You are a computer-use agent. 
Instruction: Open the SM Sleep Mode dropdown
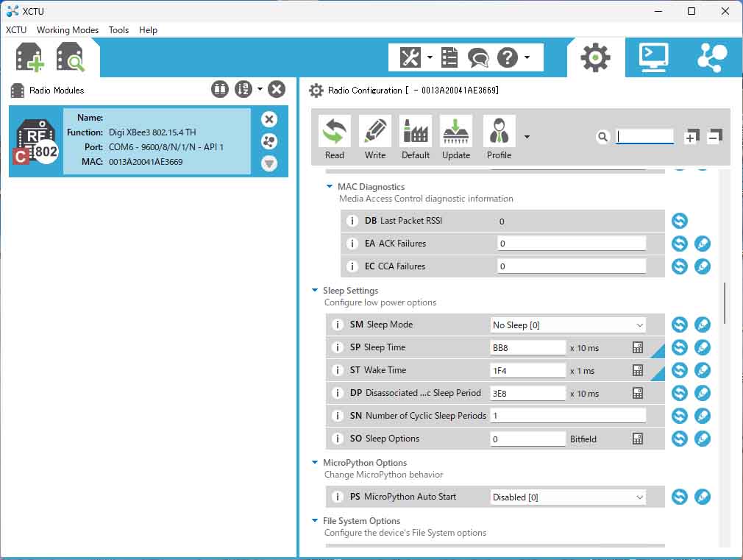tap(568, 325)
